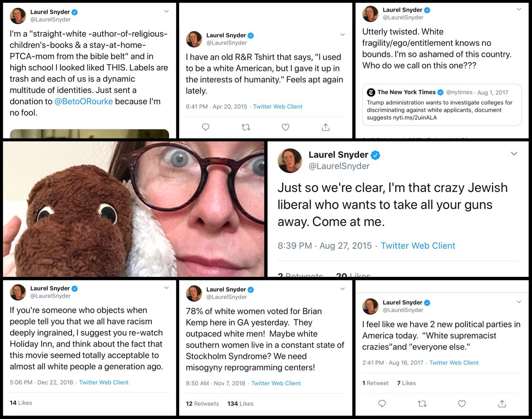
Task: Open the @BetoORourke mention link
Action: click(84, 101)
